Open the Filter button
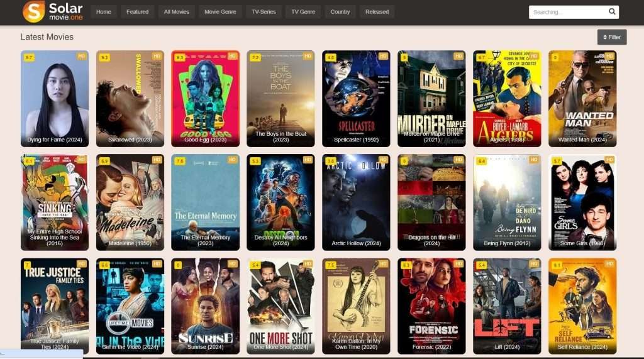The image size is (644, 359). pos(611,37)
